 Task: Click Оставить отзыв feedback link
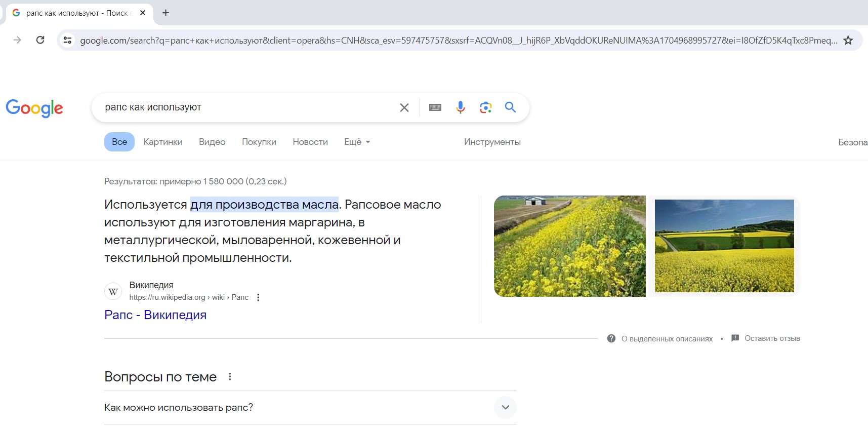(772, 338)
